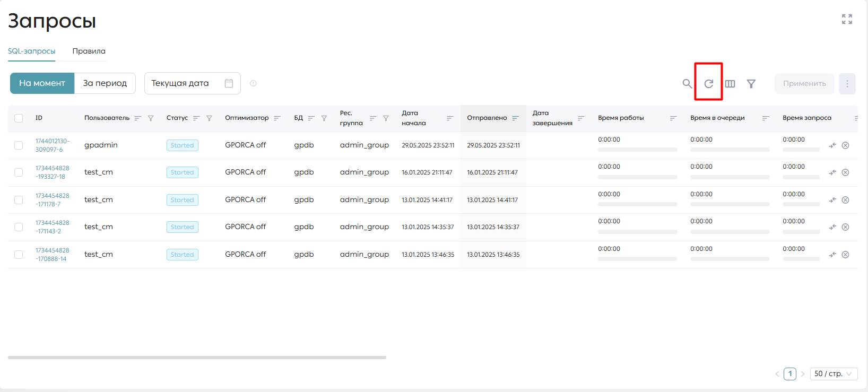Viewport: 868px width, 392px height.
Task: Click the Применить button
Action: click(804, 84)
